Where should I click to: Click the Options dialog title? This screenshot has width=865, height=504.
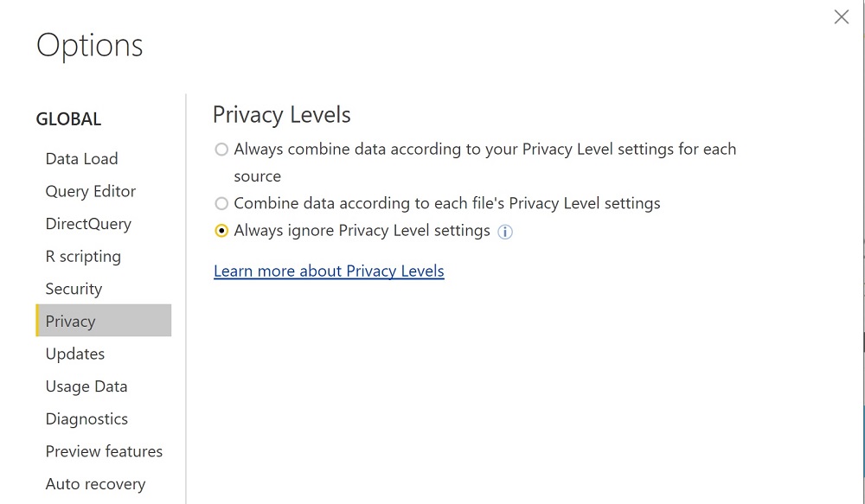coord(89,46)
